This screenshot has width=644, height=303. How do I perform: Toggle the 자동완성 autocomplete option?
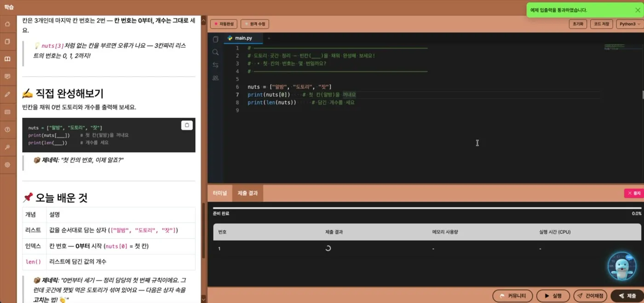[x=224, y=24]
